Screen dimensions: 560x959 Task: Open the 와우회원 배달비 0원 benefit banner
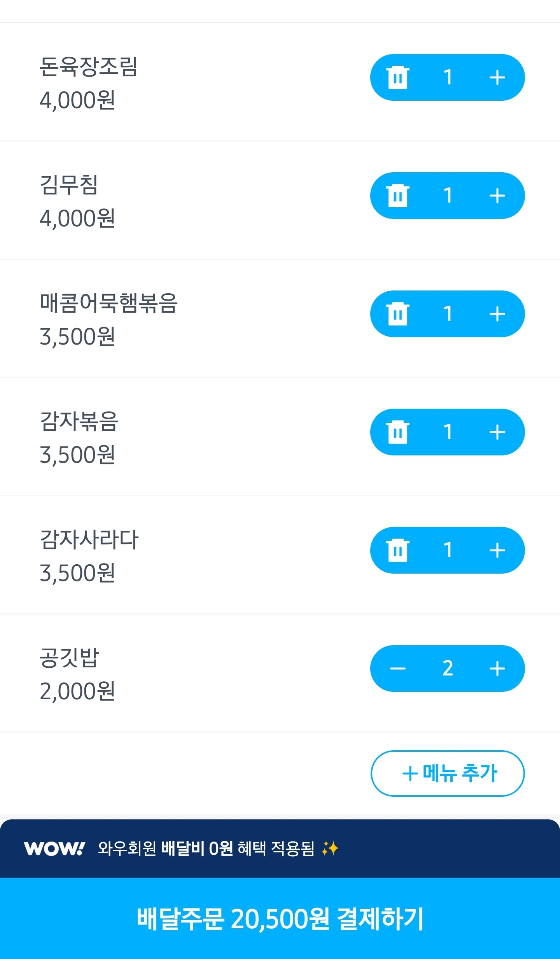click(x=206, y=848)
